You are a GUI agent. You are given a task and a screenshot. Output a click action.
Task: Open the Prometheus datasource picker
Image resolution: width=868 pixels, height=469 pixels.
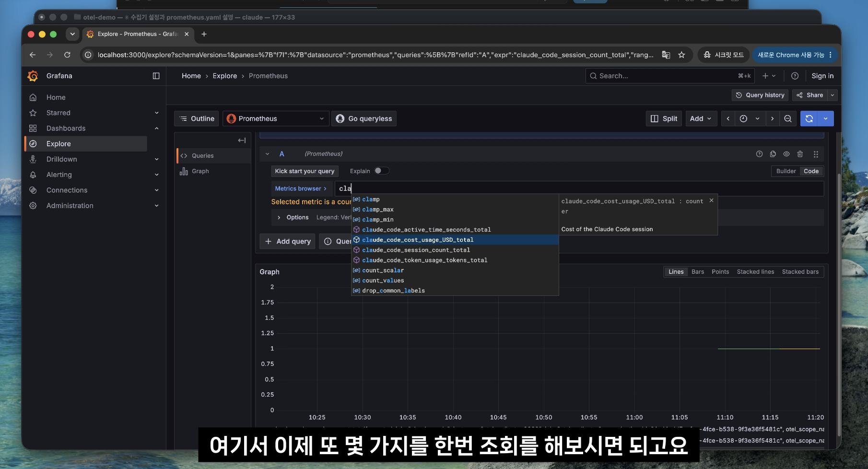coord(276,118)
